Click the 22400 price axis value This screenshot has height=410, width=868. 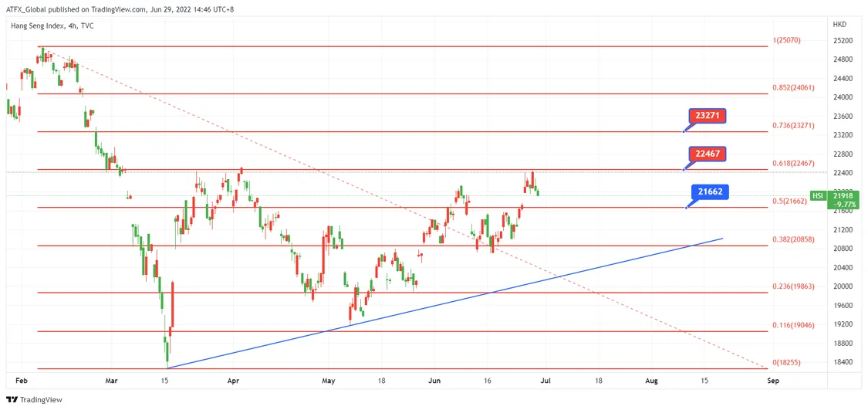click(842, 173)
